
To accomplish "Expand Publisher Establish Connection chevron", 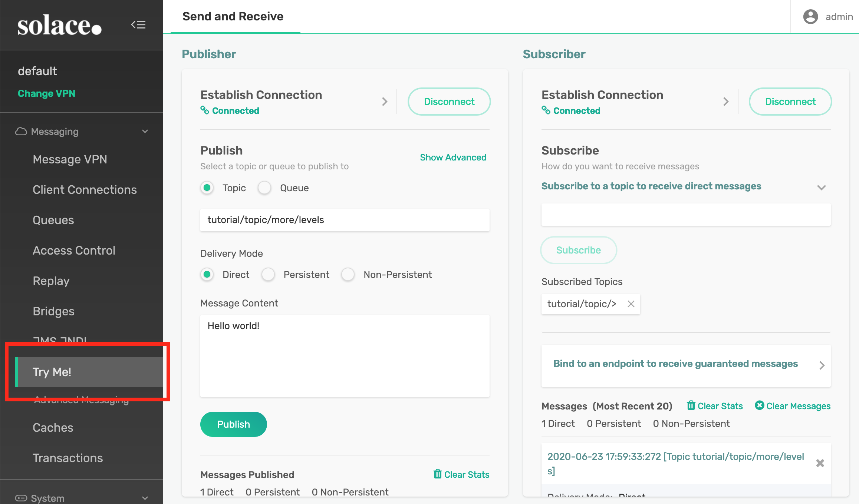I will click(385, 102).
